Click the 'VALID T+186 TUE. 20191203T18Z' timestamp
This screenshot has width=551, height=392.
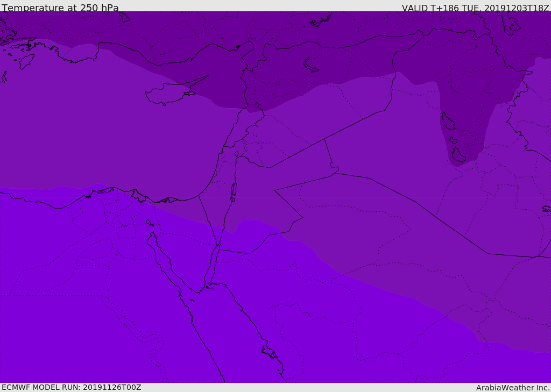point(476,8)
